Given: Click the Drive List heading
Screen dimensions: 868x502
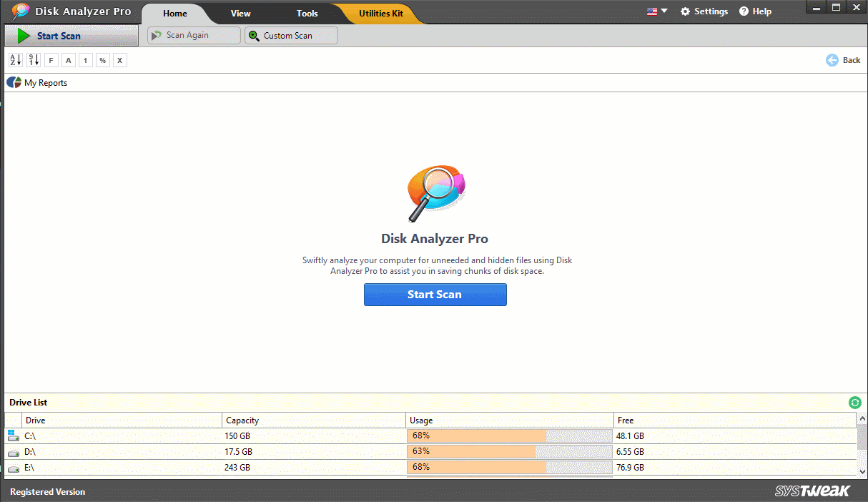Looking at the screenshot, I should click(29, 403).
